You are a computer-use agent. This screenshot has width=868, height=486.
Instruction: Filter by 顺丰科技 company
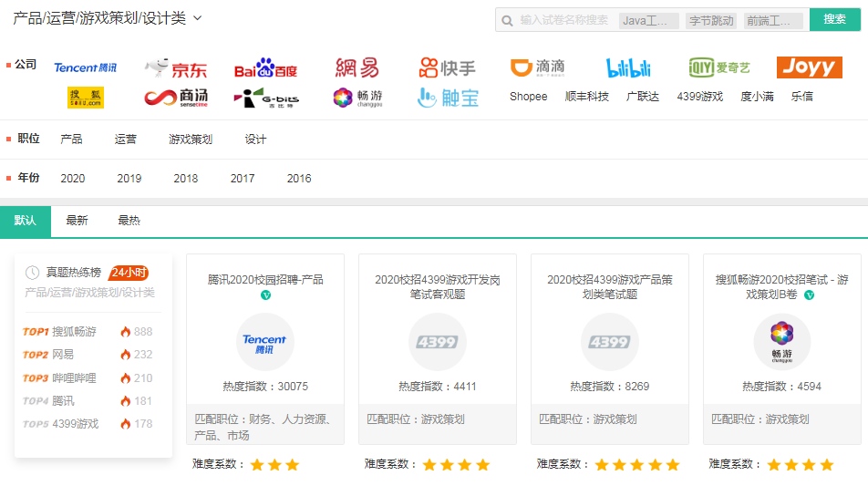587,97
